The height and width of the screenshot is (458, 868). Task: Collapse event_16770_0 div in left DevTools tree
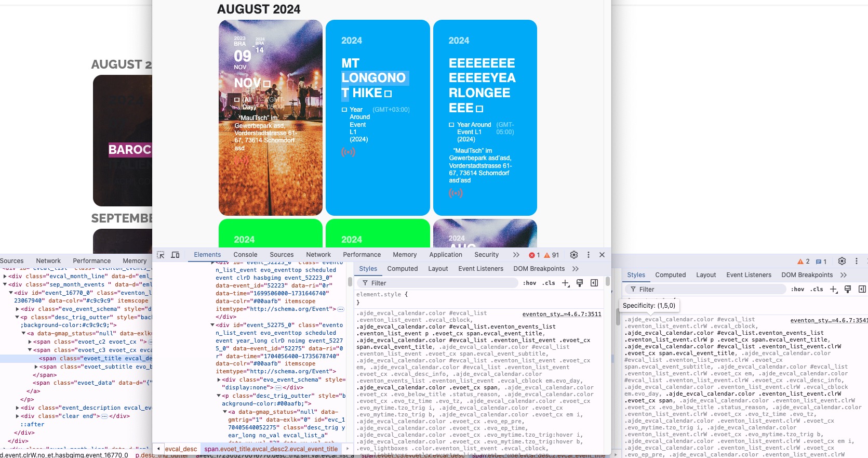pyautogui.click(x=11, y=293)
